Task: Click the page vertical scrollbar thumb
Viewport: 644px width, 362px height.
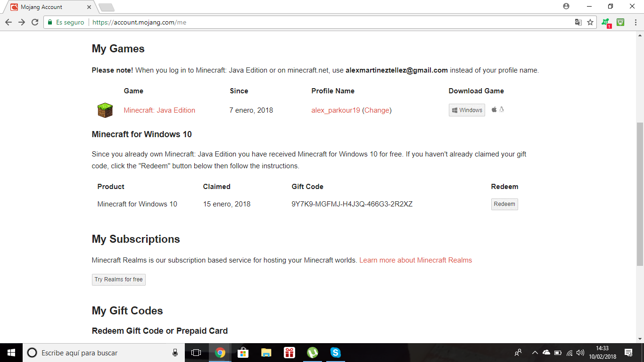Action: 640,193
